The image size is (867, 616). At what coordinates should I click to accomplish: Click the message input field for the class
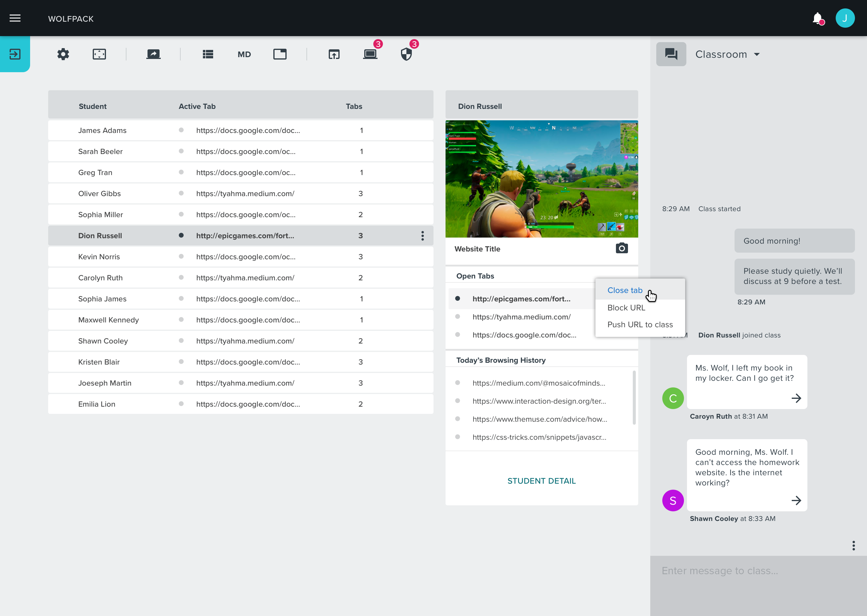(x=757, y=571)
